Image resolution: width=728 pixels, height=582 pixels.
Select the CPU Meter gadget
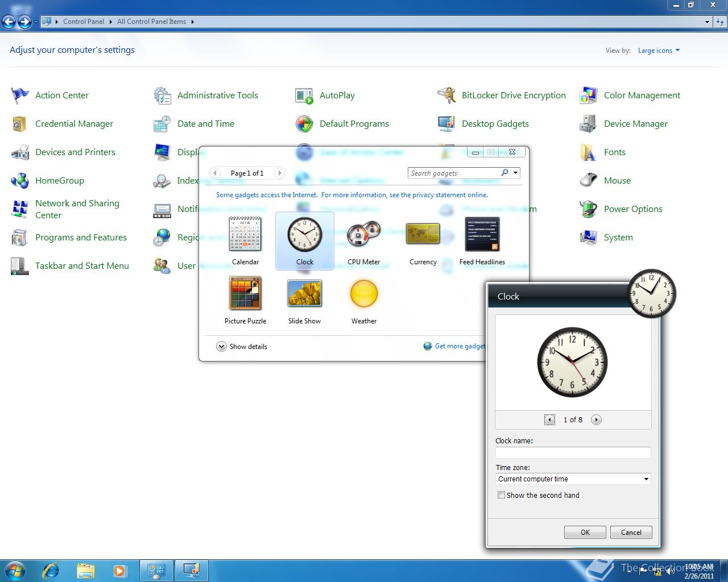[363, 240]
